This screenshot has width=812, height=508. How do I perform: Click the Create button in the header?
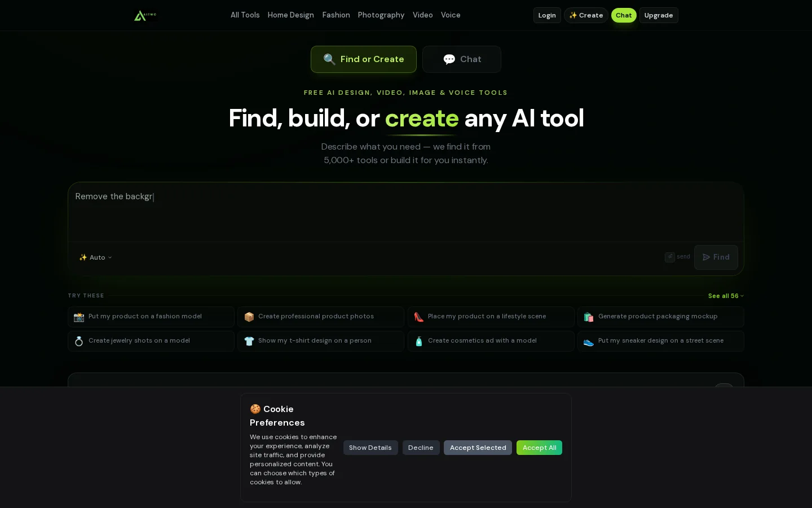click(586, 15)
